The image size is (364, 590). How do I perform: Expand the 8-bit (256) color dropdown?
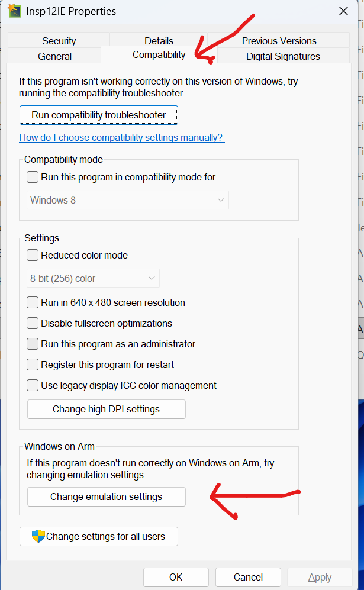click(x=94, y=278)
